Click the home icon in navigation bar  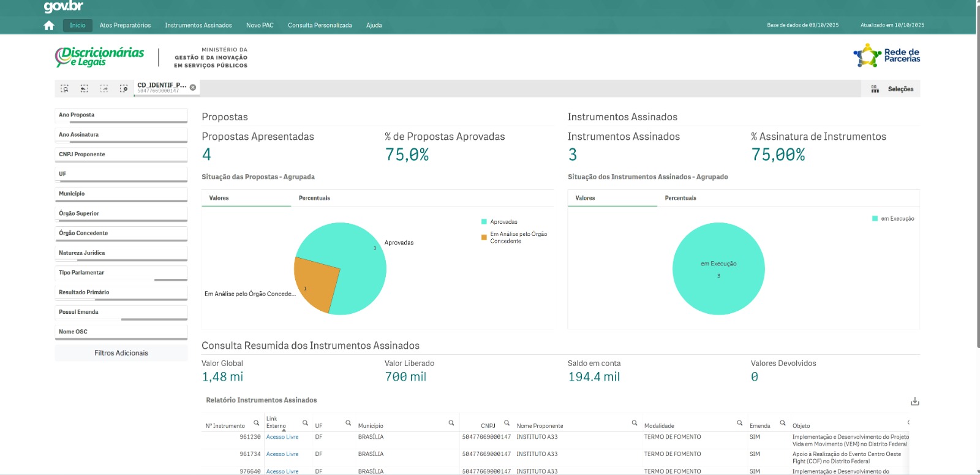49,25
